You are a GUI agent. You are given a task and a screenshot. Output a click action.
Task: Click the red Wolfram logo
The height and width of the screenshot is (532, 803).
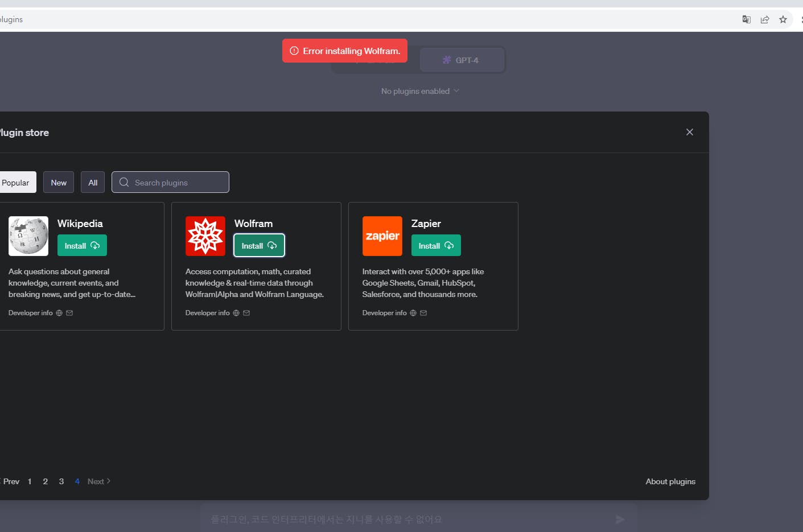pos(205,236)
